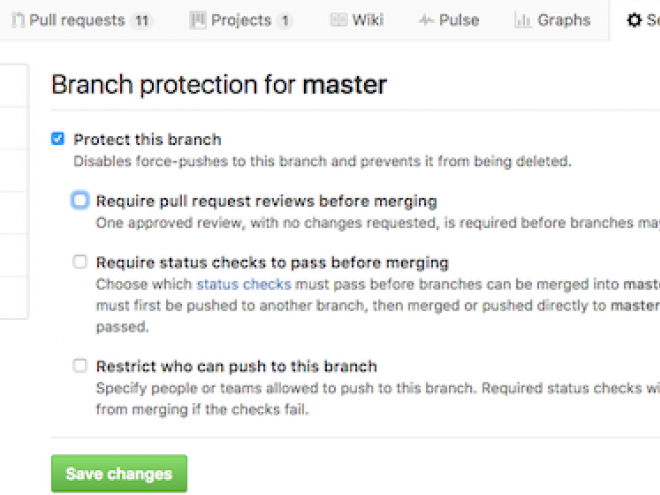
Task: Go to the Graphs tab
Action: coord(552,20)
